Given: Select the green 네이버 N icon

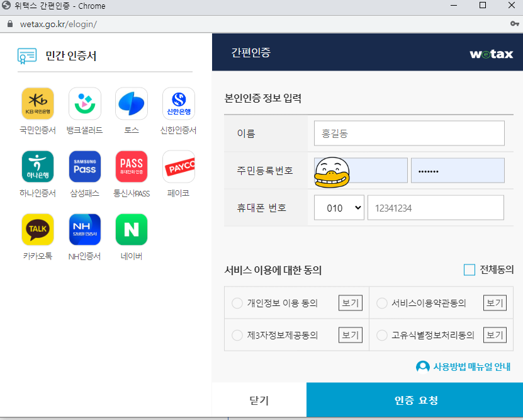Looking at the screenshot, I should [x=132, y=229].
